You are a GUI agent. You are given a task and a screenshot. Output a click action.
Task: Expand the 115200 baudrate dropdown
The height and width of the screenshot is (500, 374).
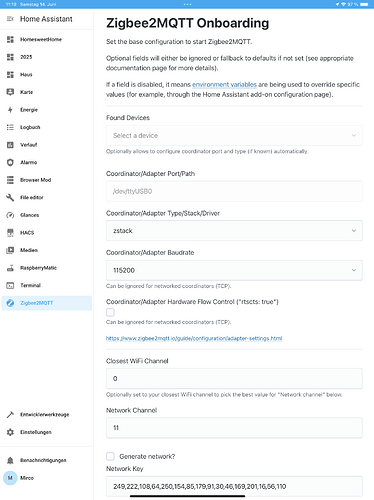(234, 270)
